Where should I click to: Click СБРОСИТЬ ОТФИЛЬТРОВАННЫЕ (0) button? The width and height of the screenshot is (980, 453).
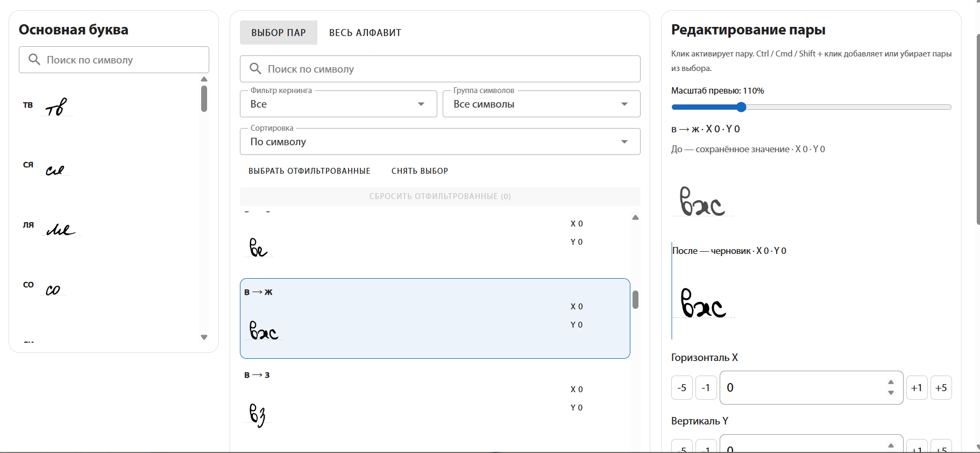[x=440, y=196]
